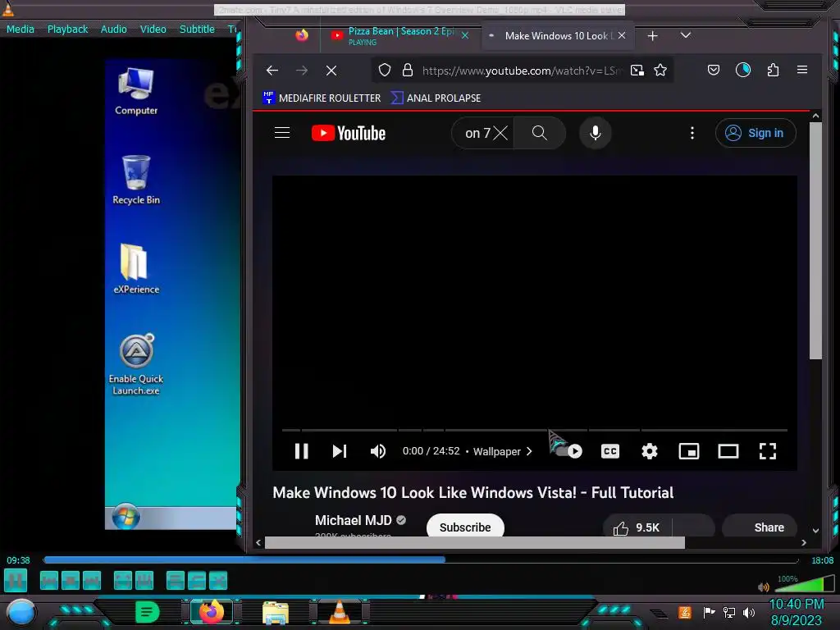The height and width of the screenshot is (630, 840).
Task: Open MEDIAFIRE ROULETTER bookmark
Action: click(322, 98)
